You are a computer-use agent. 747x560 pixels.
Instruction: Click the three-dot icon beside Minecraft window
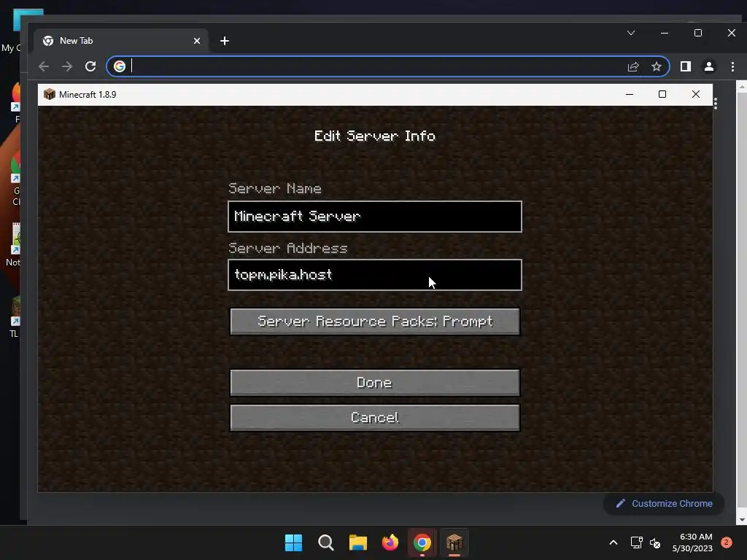[716, 104]
